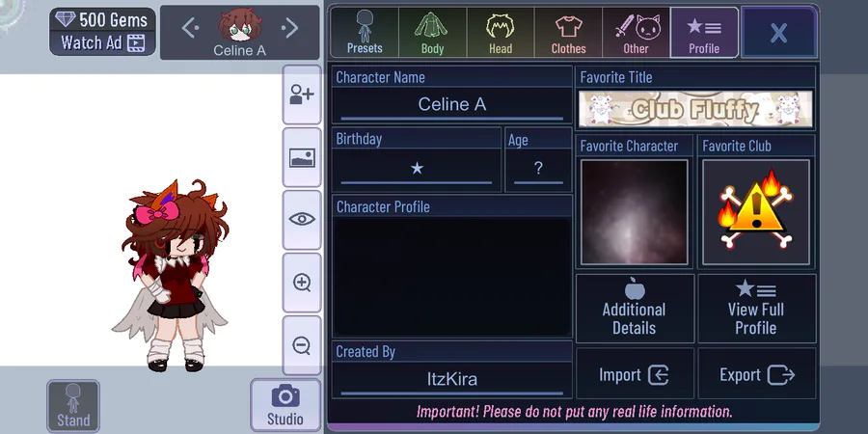Image resolution: width=868 pixels, height=434 pixels.
Task: Select the Head tab
Action: pos(501,33)
